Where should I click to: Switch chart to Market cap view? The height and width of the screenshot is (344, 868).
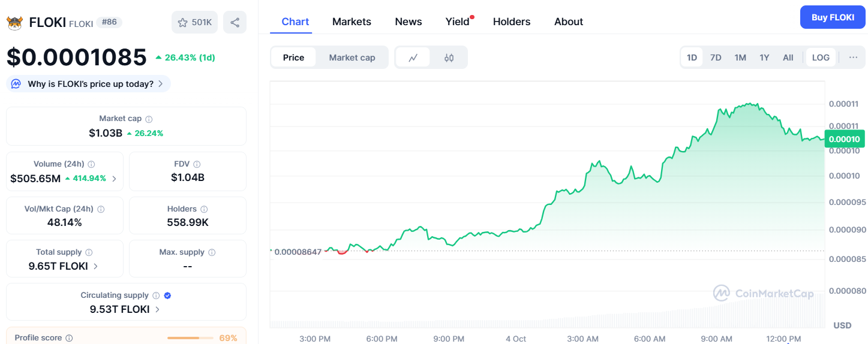[x=352, y=58]
